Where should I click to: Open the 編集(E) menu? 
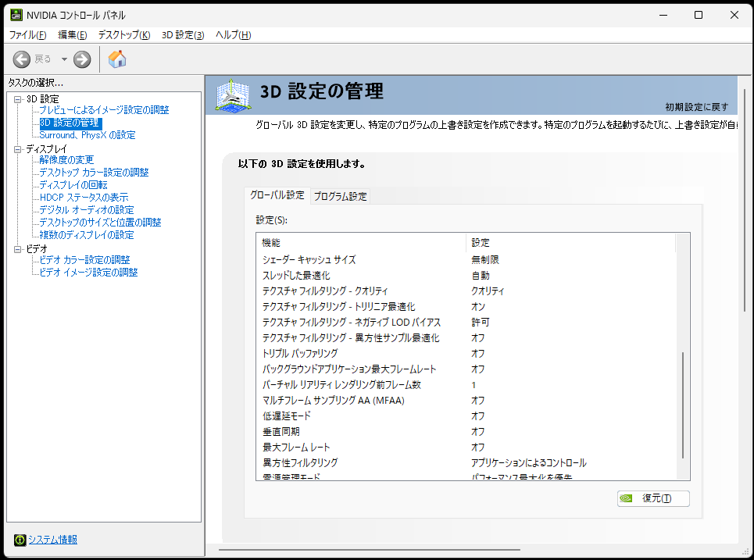point(73,35)
